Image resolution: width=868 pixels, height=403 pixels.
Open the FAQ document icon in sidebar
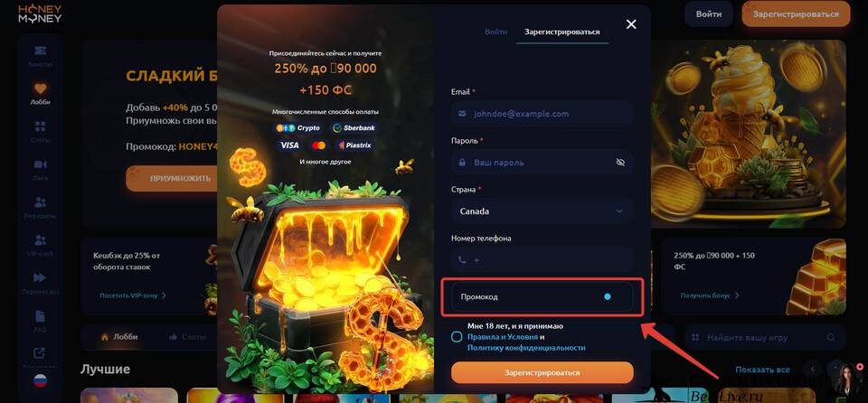coord(40,315)
